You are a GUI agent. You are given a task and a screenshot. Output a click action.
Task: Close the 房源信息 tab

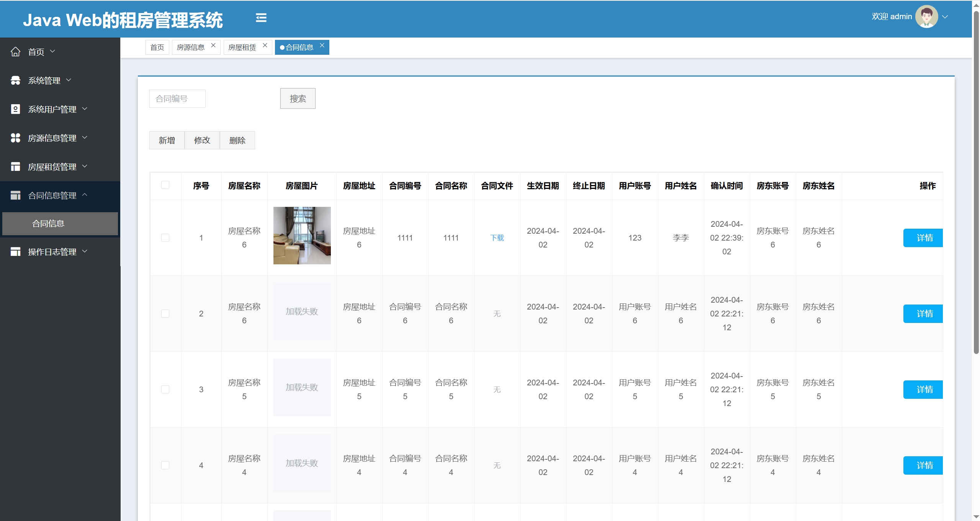tap(213, 45)
